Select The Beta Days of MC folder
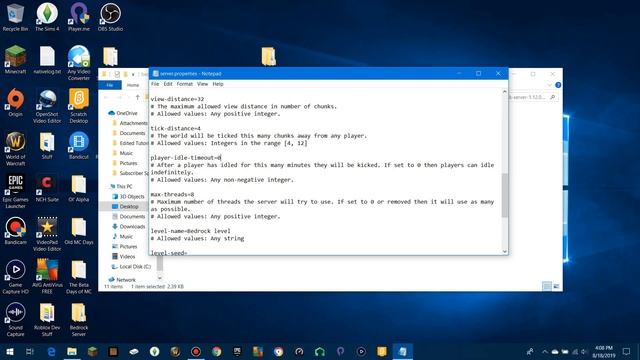Viewport: 640px width, 360px height. coord(79,277)
